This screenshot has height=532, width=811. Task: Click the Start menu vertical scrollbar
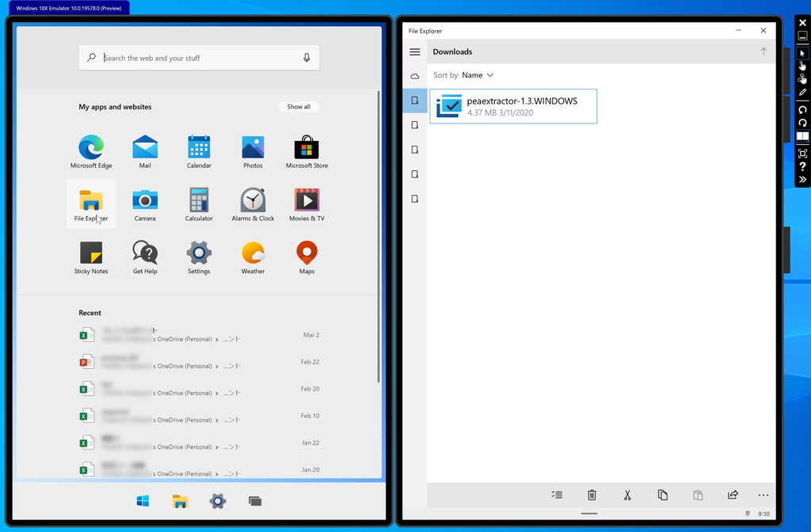379,237
